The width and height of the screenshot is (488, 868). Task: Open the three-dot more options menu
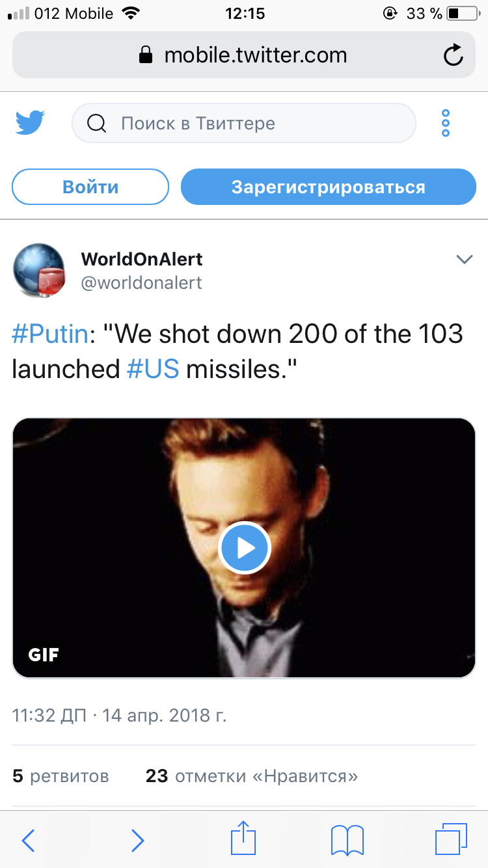pyautogui.click(x=446, y=123)
